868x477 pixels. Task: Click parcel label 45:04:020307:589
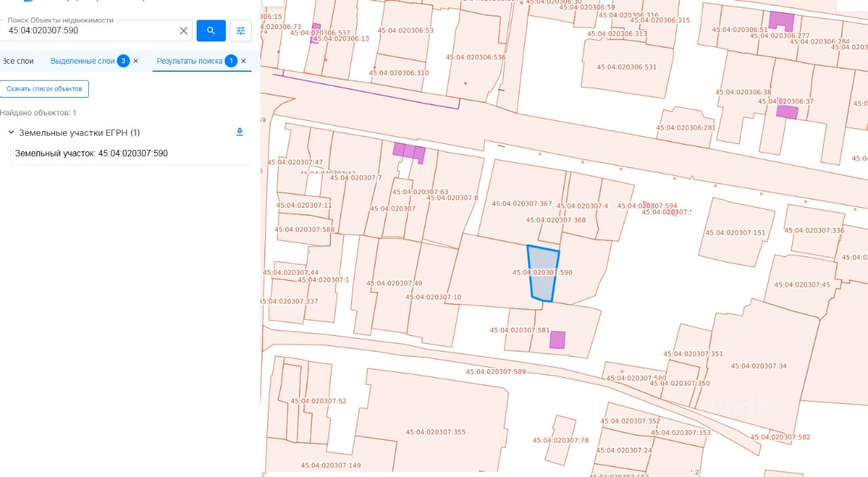click(496, 372)
